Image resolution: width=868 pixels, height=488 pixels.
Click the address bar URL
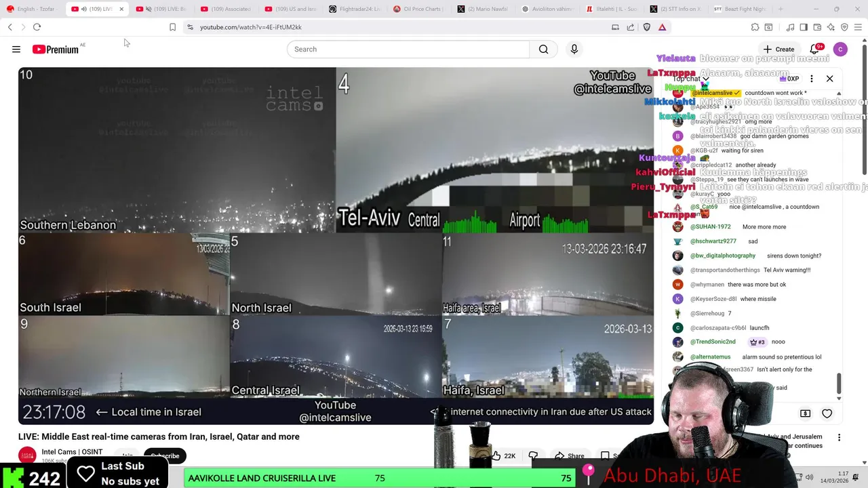(251, 27)
